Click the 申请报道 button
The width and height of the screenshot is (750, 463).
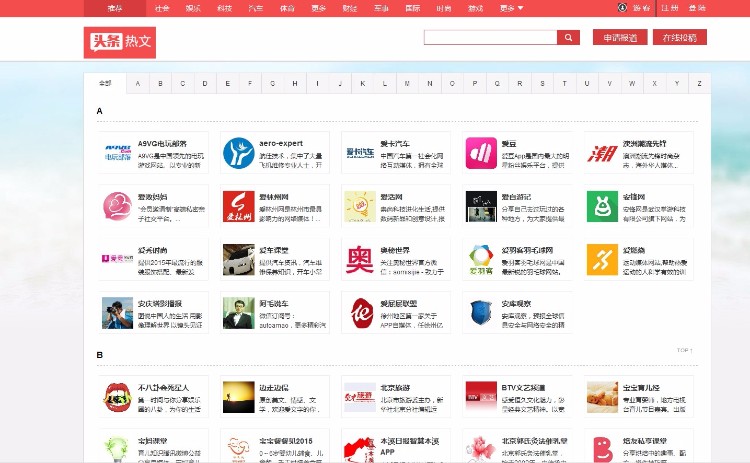(x=620, y=37)
